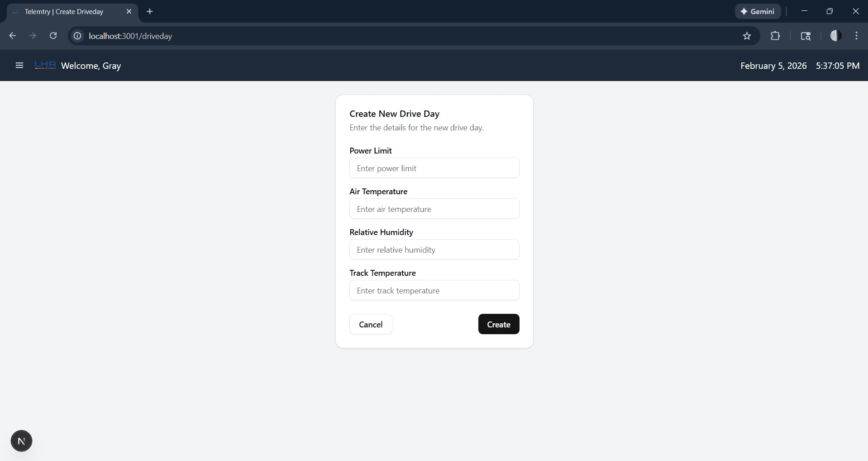Open a new browser tab
868x461 pixels.
coord(150,12)
